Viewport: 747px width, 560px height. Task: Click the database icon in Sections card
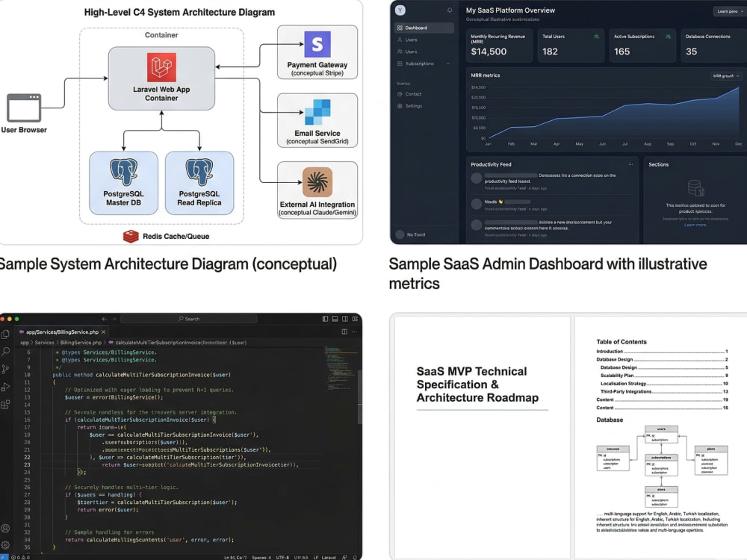click(x=695, y=188)
